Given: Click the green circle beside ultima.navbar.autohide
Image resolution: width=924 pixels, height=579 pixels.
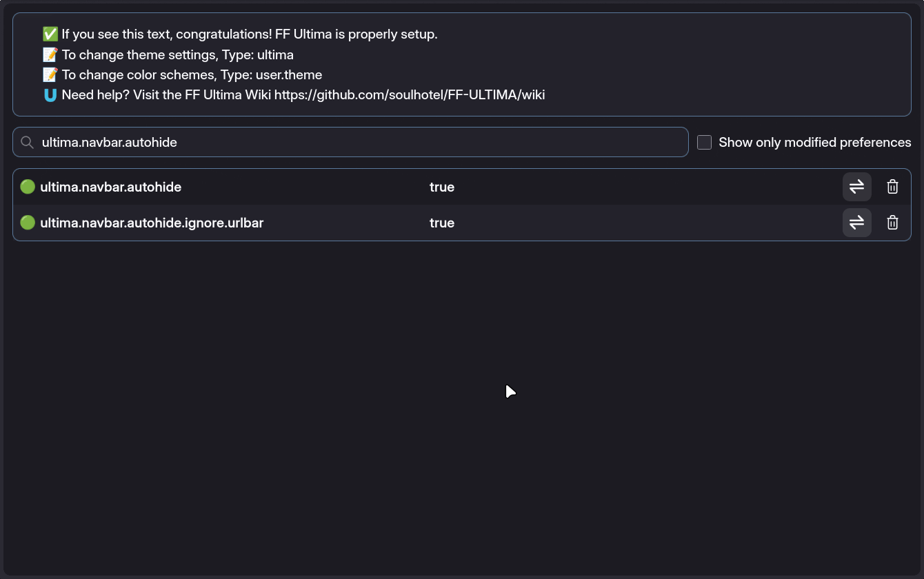Looking at the screenshot, I should click(28, 187).
